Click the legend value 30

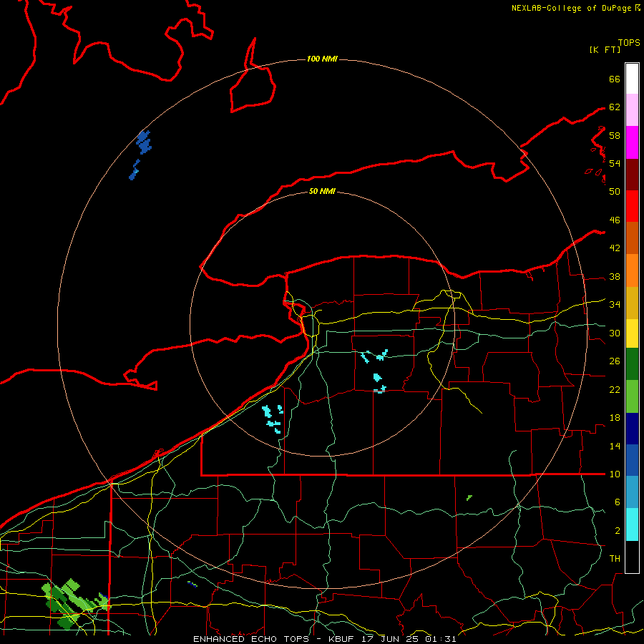tap(615, 333)
